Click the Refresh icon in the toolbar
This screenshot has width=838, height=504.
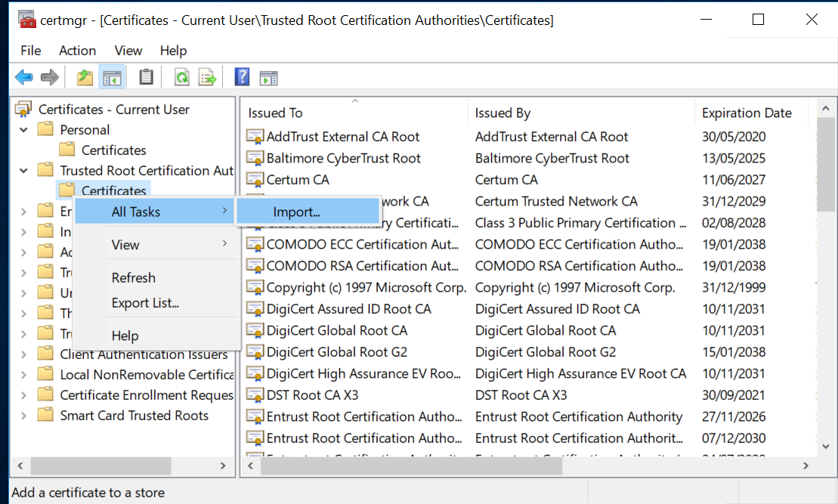pos(181,76)
